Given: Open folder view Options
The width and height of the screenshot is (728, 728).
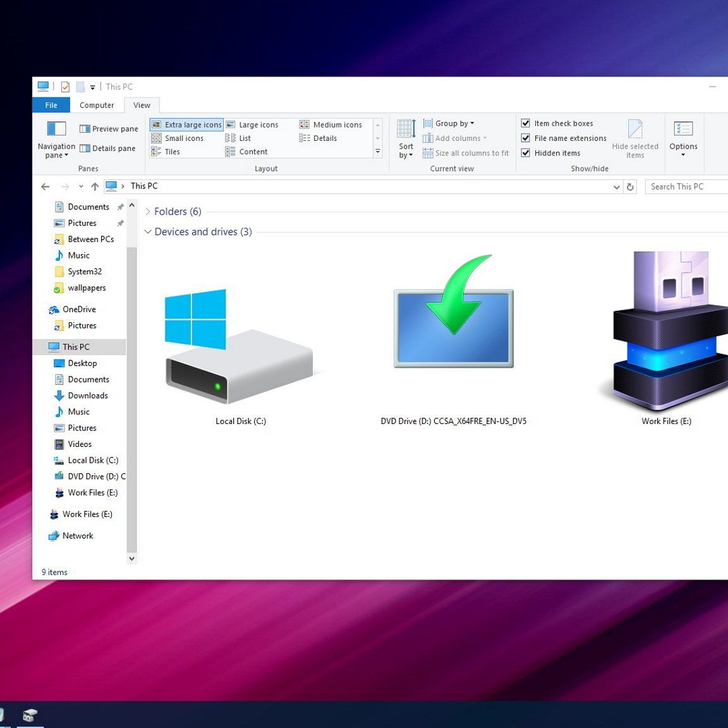Looking at the screenshot, I should coord(683,135).
